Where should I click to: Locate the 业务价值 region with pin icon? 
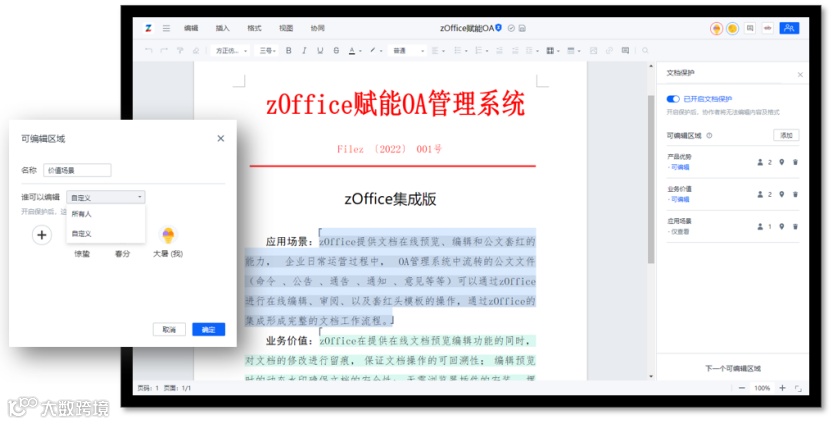[781, 194]
